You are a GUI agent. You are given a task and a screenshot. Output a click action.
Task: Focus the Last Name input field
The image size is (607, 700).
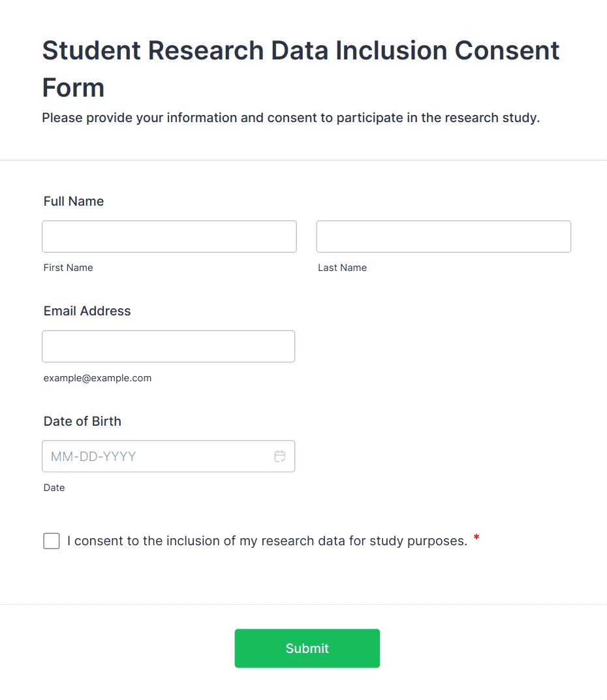(443, 236)
